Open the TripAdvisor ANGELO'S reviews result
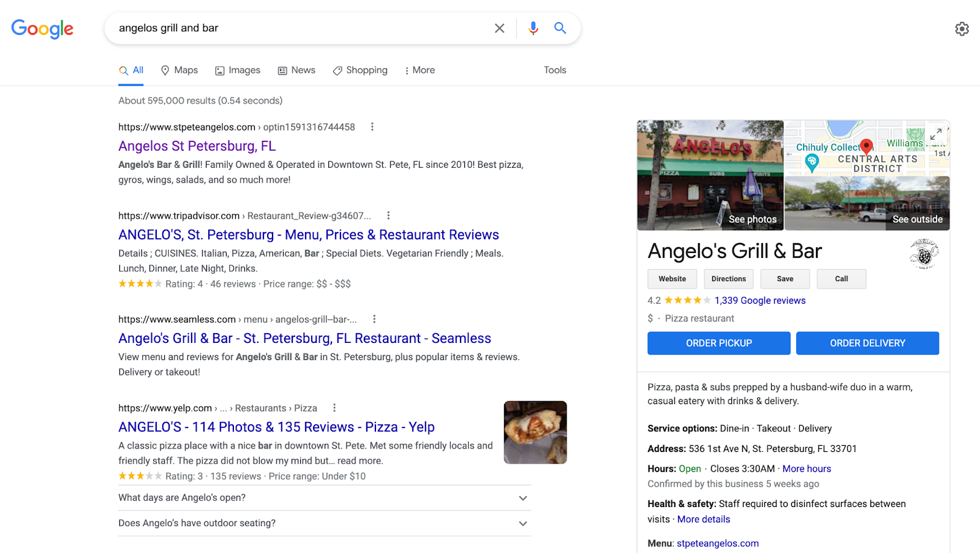This screenshot has width=980, height=553. pos(309,235)
